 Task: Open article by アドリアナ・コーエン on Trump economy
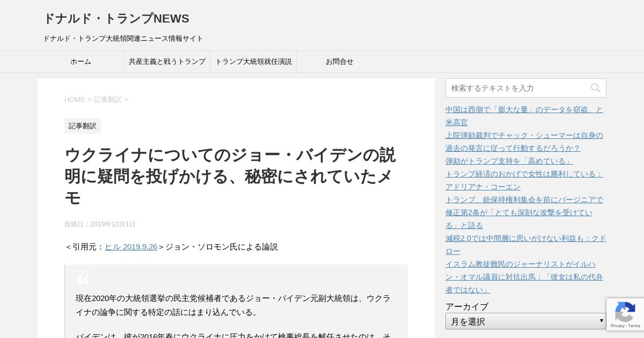pyautogui.click(x=524, y=180)
